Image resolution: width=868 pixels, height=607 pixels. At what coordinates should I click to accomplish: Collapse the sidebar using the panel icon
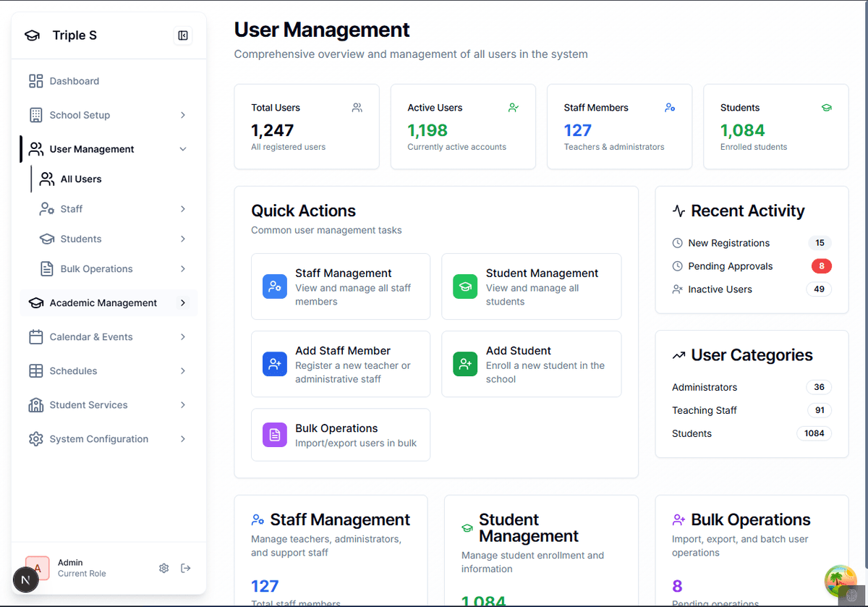182,35
